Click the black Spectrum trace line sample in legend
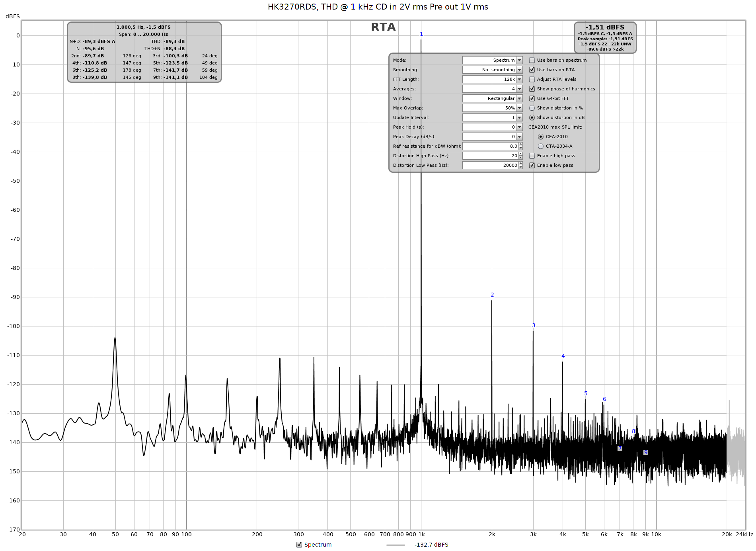The image size is (756, 551). [396, 545]
